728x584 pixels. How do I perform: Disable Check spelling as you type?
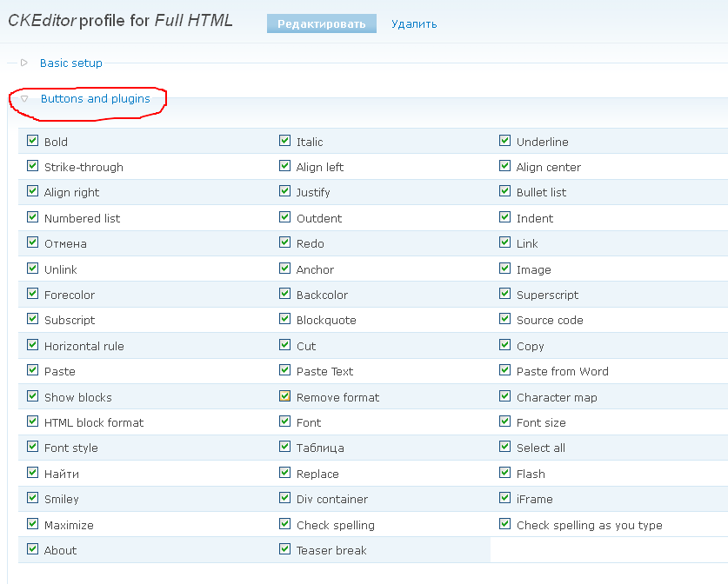pos(504,524)
